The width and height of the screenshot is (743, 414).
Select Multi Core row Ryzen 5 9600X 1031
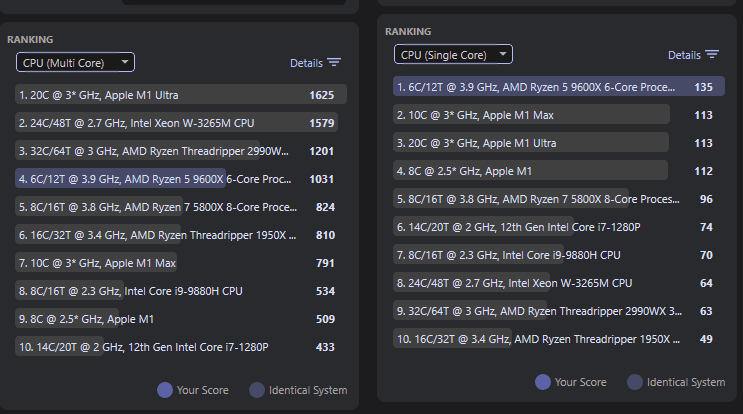pos(181,179)
